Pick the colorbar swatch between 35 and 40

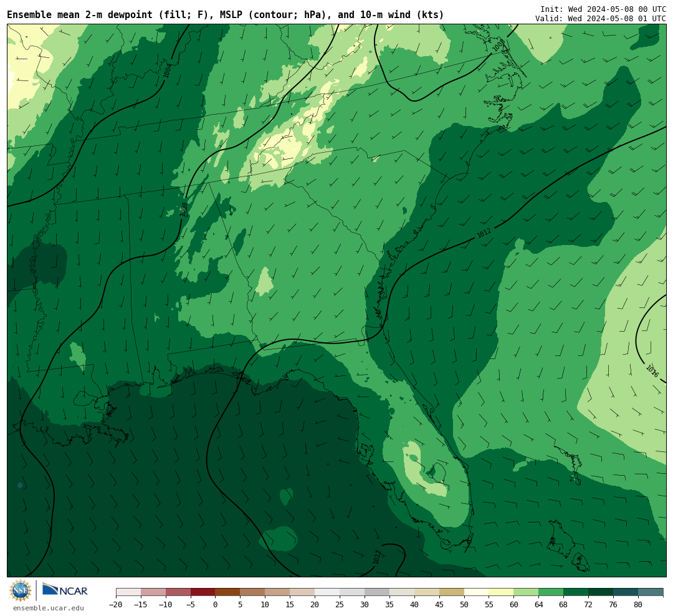pyautogui.click(x=402, y=592)
